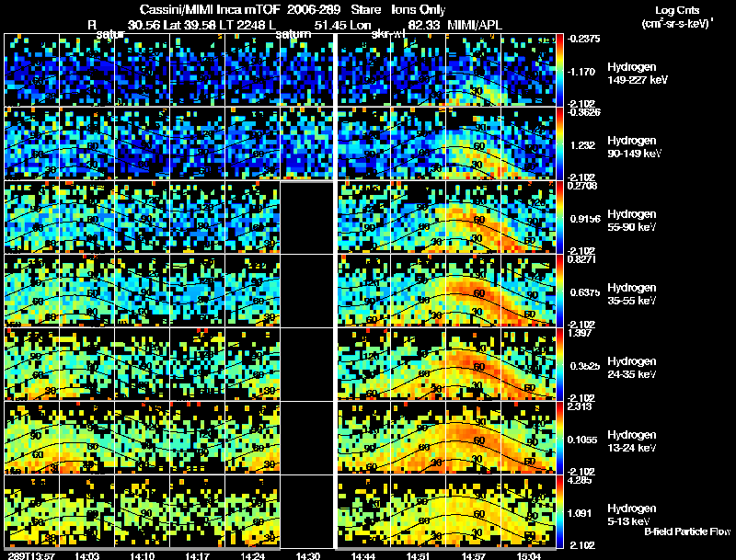
Task: Click the 14:51 time axis label
Action: click(419, 556)
